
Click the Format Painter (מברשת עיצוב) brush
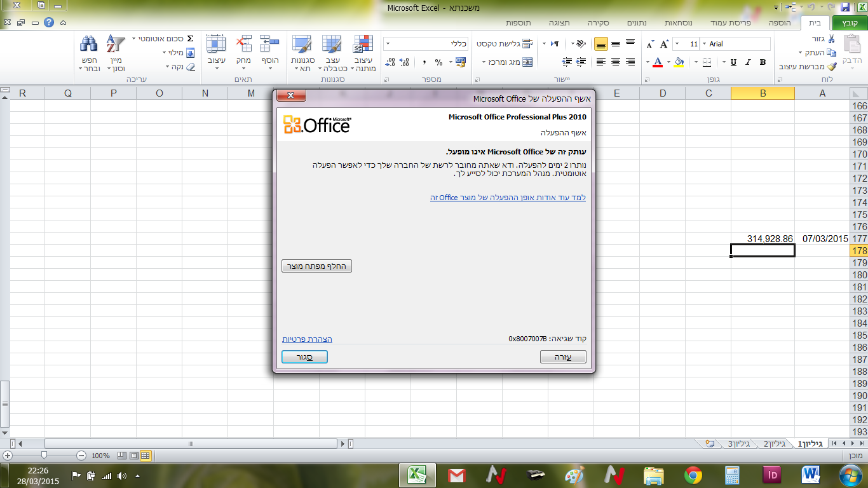tap(831, 67)
